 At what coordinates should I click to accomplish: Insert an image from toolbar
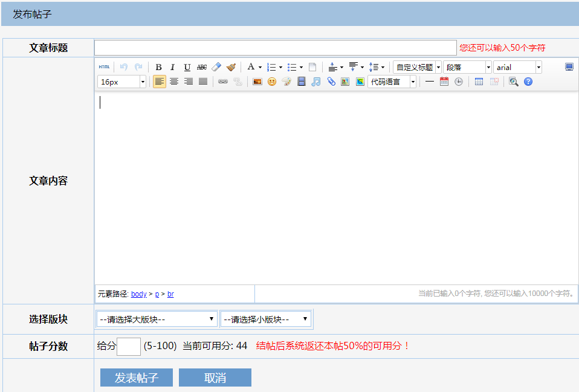tap(257, 82)
